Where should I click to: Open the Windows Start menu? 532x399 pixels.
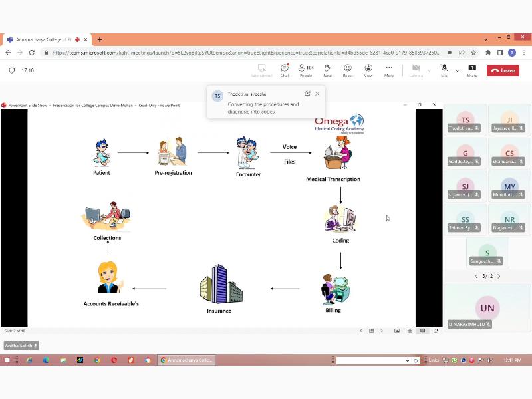coord(7,360)
